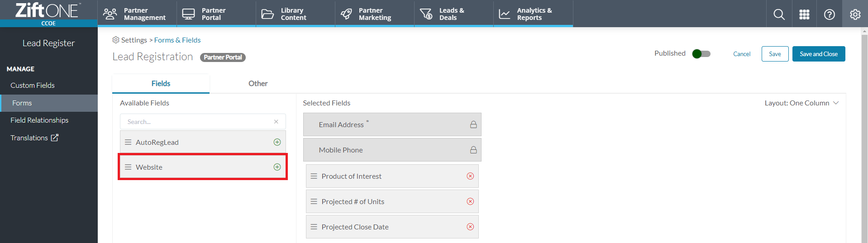The width and height of the screenshot is (868, 243).
Task: Add Website field with plus icon
Action: coord(277,167)
